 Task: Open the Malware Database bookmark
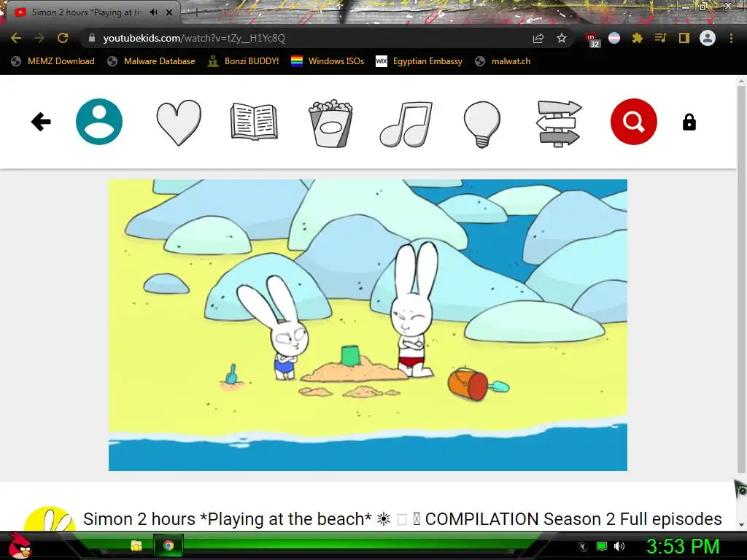[x=152, y=61]
